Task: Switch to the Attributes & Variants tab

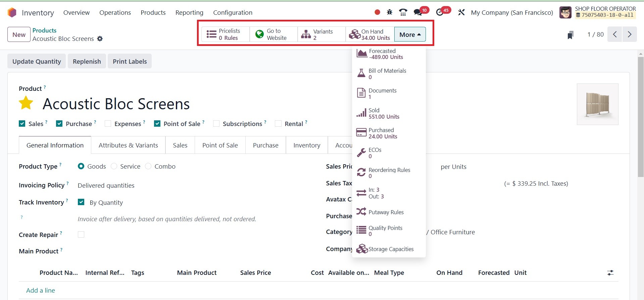Action: click(128, 145)
